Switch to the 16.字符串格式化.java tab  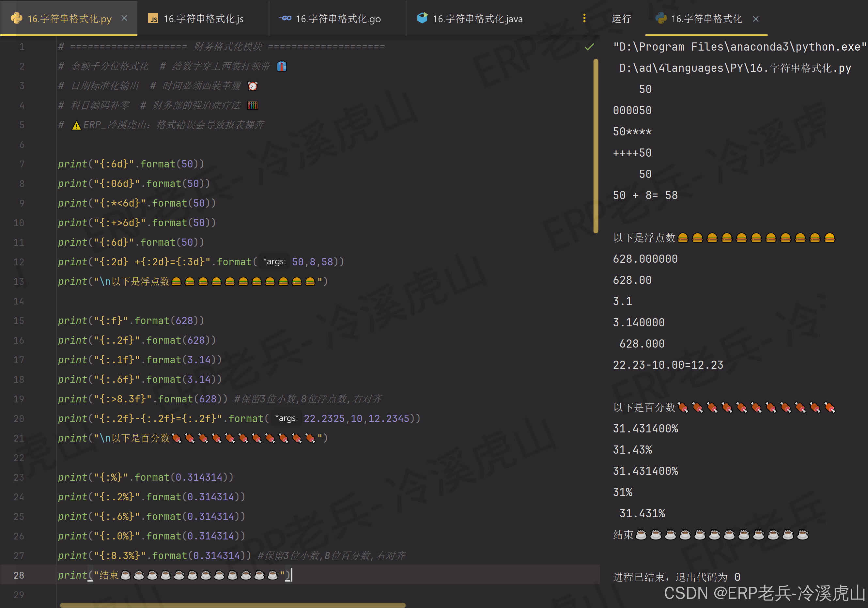point(477,18)
